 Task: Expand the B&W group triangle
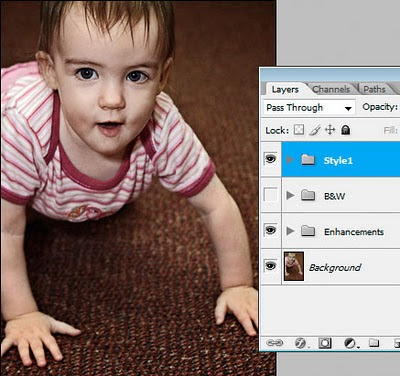(x=290, y=195)
